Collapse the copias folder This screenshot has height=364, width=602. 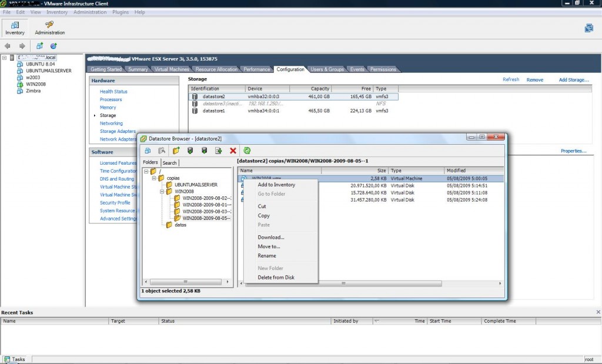(154, 178)
